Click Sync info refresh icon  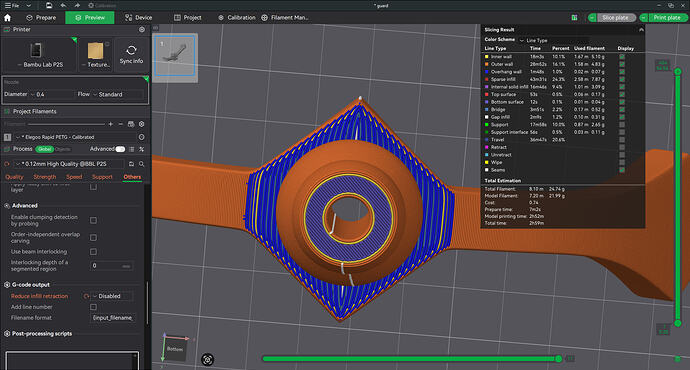tap(131, 50)
